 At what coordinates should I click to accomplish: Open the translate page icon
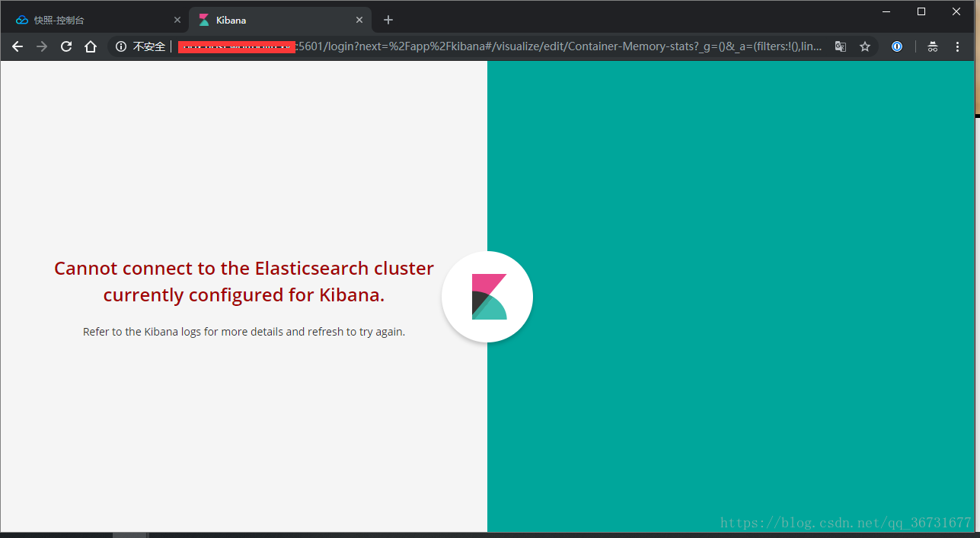click(x=841, y=46)
